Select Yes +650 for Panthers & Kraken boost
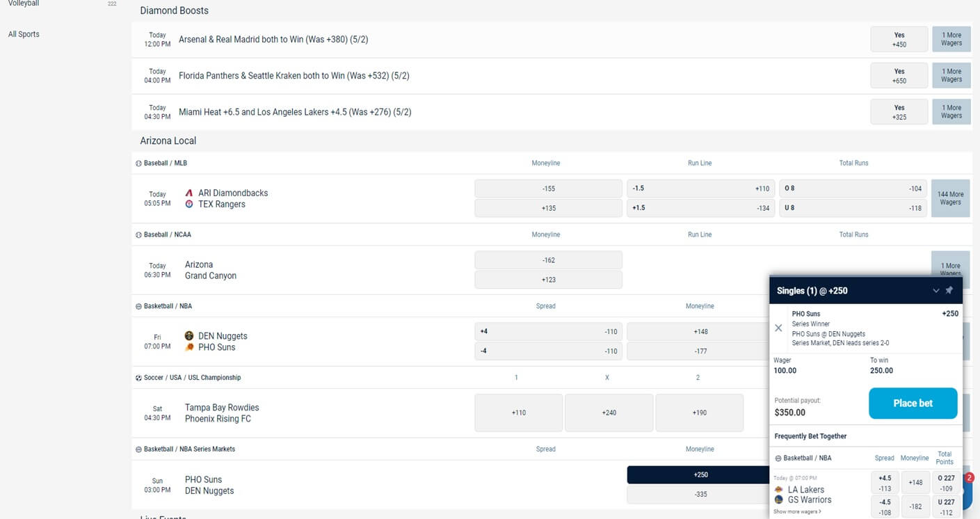This screenshot has height=519, width=980. tap(899, 75)
